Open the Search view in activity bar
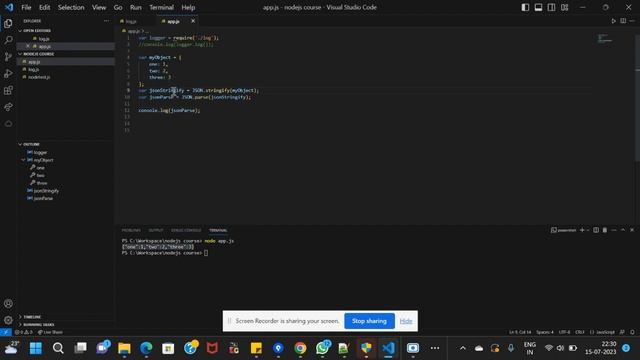This screenshot has width=640, height=360. point(8,40)
